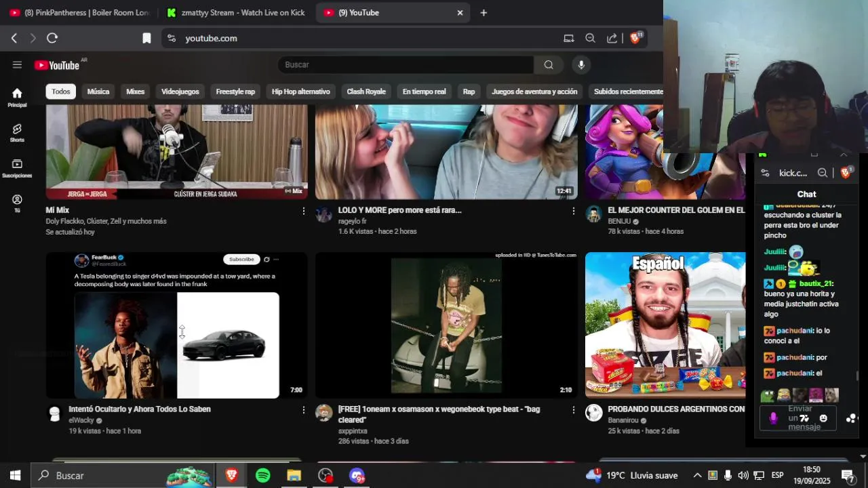868x488 pixels.
Task: Open the Bananirou channel link
Action: [x=623, y=420]
